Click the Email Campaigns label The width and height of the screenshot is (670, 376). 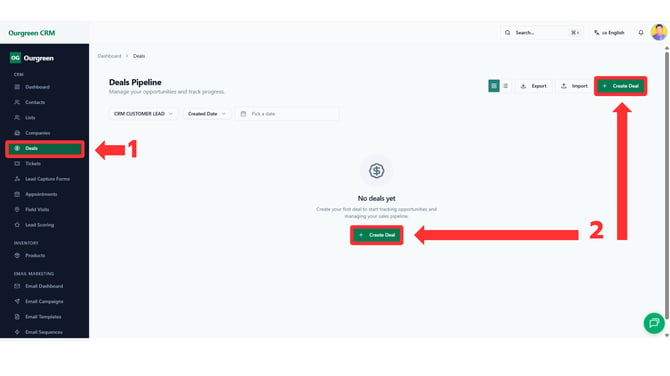[44, 301]
